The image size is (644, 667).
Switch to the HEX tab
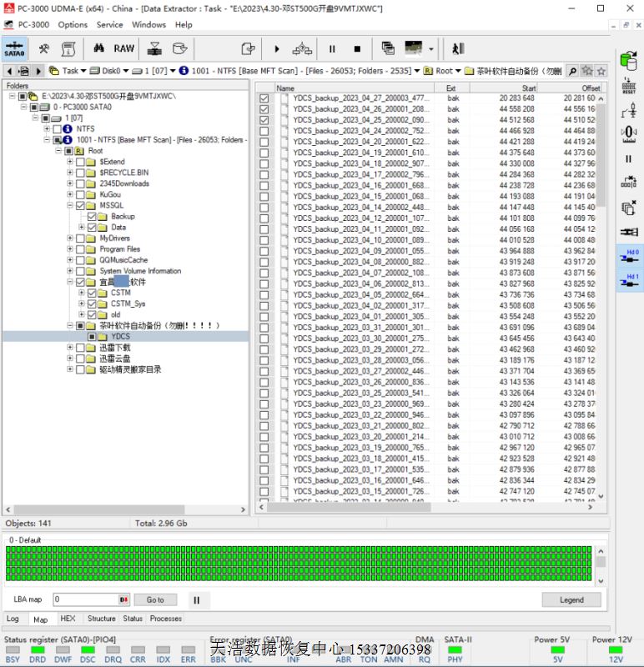(68, 619)
